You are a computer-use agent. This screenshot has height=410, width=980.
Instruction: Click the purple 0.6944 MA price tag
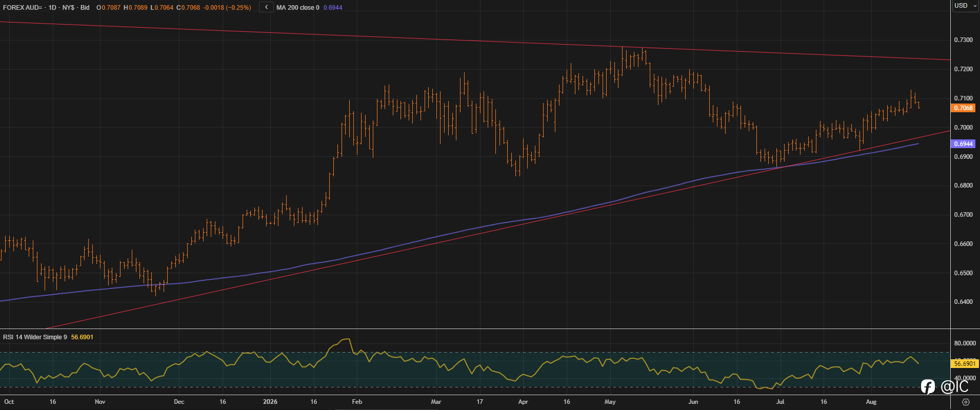(963, 144)
